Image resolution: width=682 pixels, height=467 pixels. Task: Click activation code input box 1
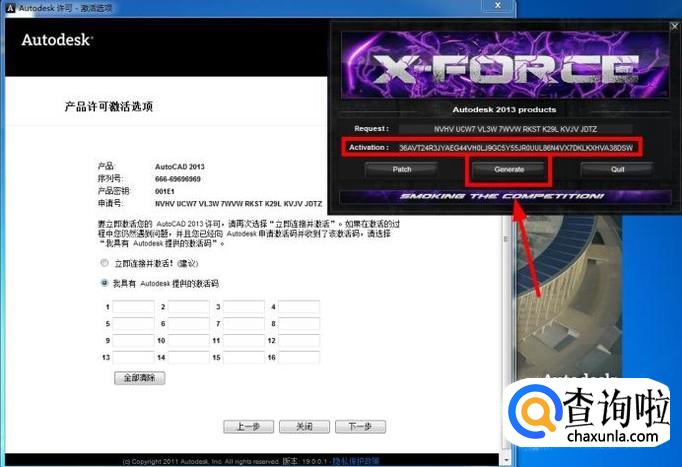click(x=134, y=307)
